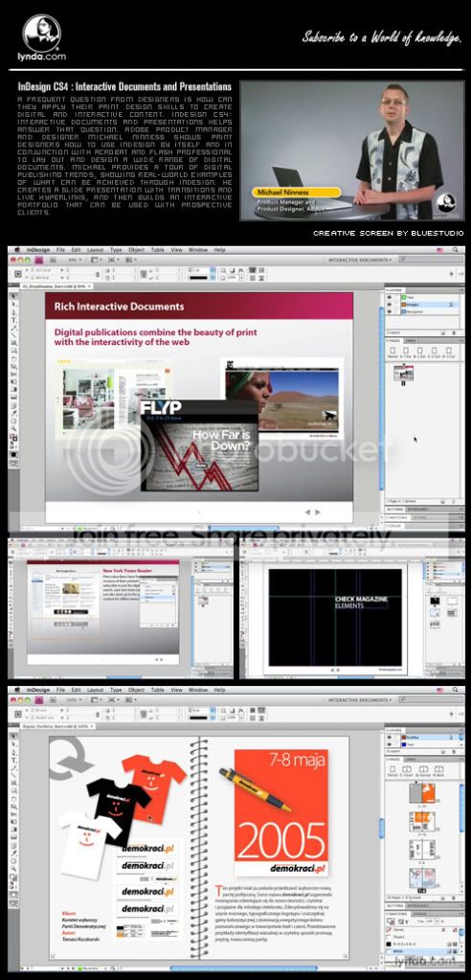Open Interactive Documents workspace dropdown, DropShadow window

pyautogui.click(x=359, y=259)
